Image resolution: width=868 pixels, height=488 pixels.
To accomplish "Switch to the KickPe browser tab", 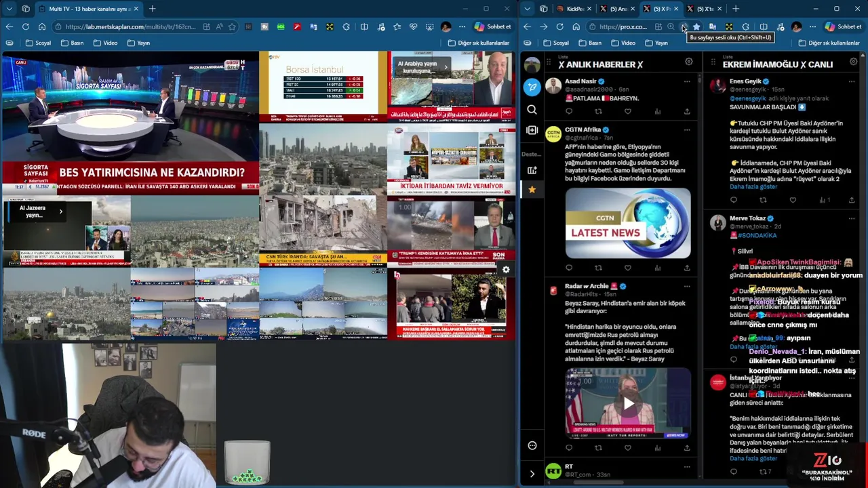I will tap(574, 9).
